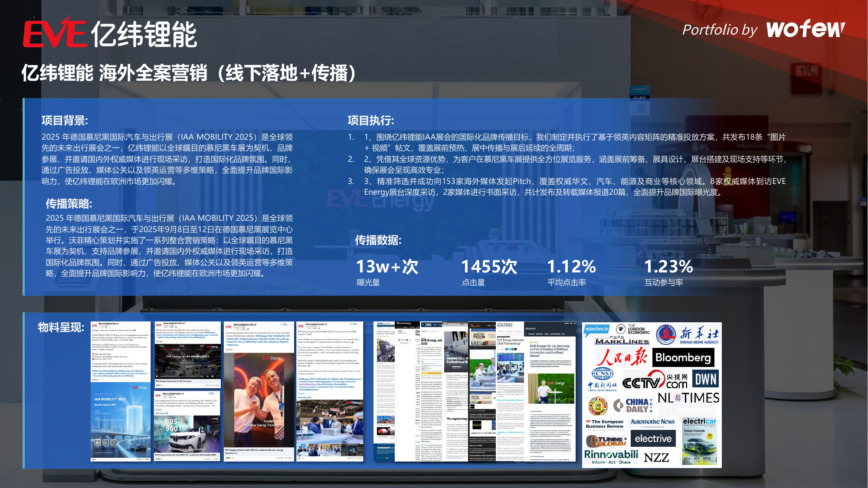868x488 pixels.
Task: Click the NZZ logo
Action: (x=656, y=458)
